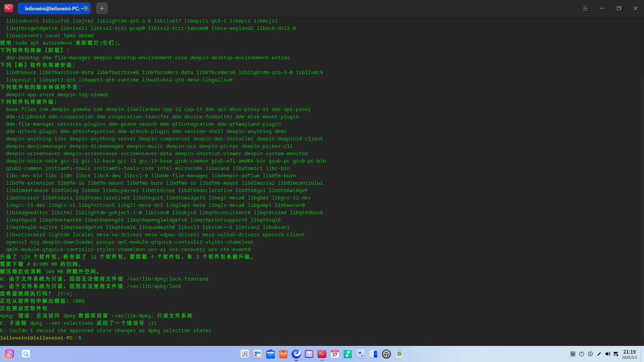Open the gear Control Center in dock

coord(386,354)
